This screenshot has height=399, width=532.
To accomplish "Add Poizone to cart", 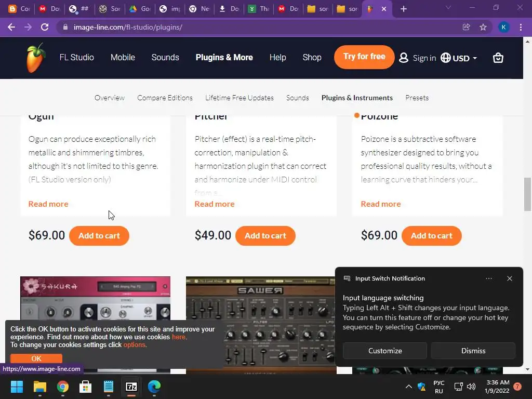I will point(432,236).
